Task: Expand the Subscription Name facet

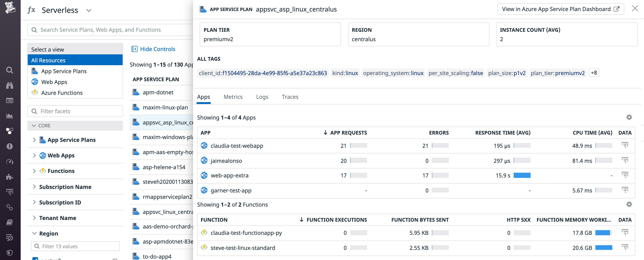Action: coord(34,187)
